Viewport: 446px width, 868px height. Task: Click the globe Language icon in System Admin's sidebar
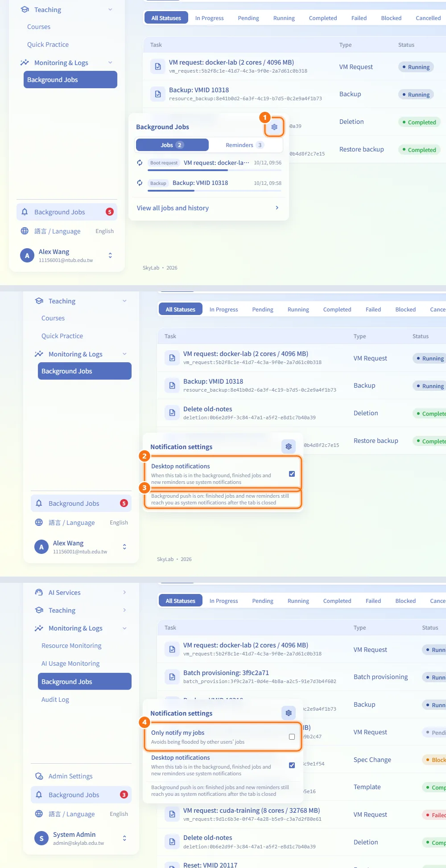click(39, 814)
